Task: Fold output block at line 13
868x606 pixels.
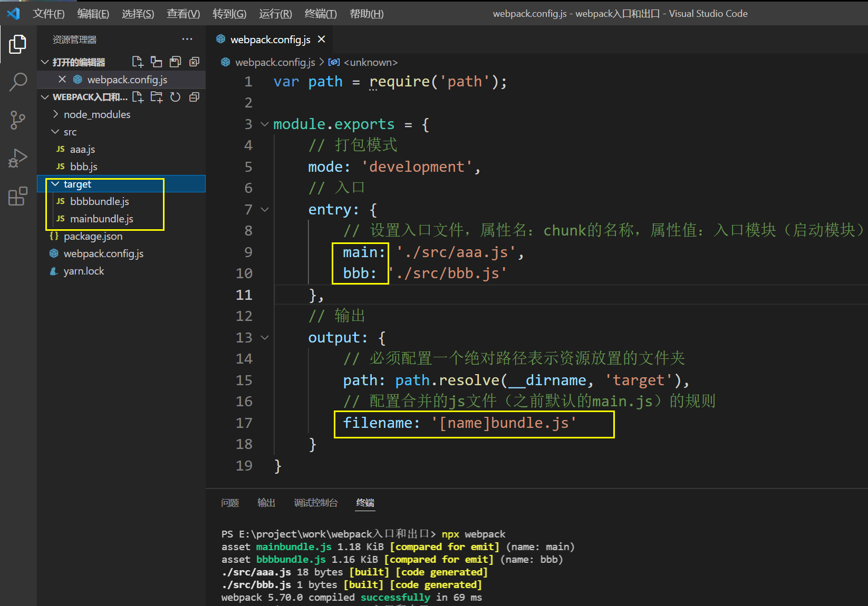Action: click(x=265, y=338)
